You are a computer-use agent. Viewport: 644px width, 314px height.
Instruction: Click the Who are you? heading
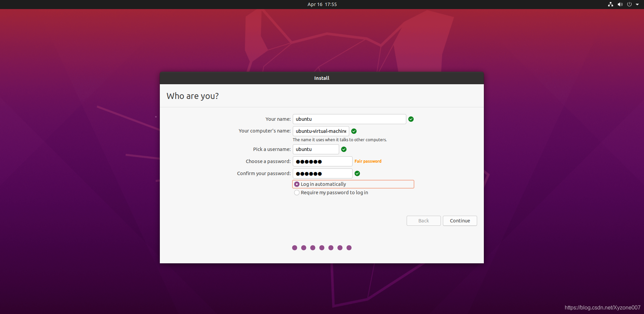click(x=192, y=96)
